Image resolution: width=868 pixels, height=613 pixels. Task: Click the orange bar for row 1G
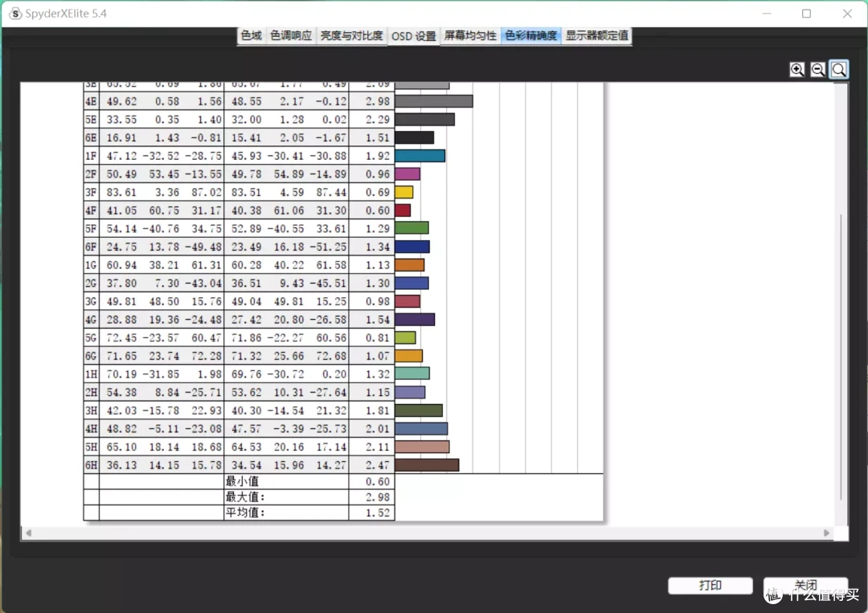coord(410,265)
